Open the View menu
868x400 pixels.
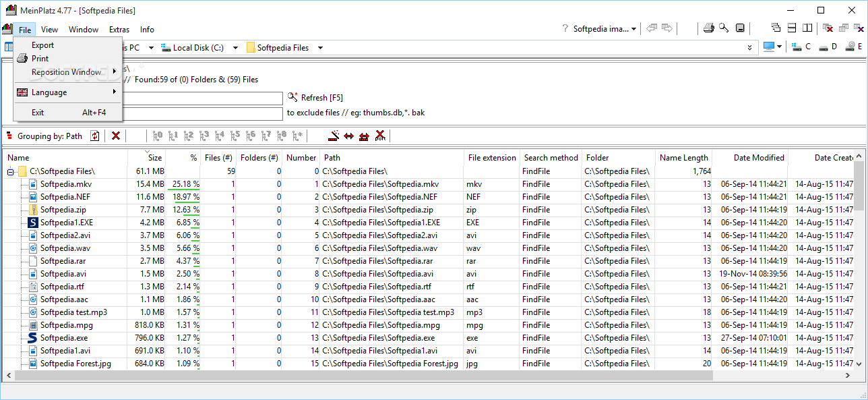tap(49, 30)
